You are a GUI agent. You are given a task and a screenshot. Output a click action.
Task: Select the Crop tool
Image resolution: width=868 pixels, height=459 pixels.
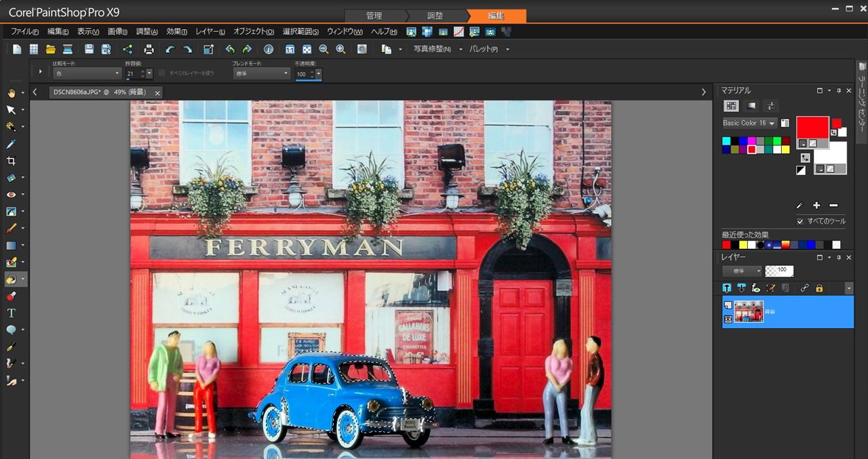click(12, 161)
